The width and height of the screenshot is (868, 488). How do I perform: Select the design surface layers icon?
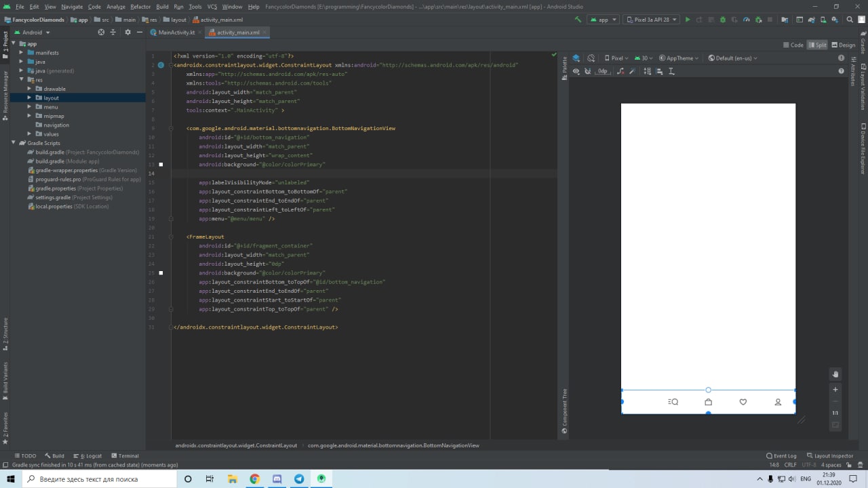[576, 58]
